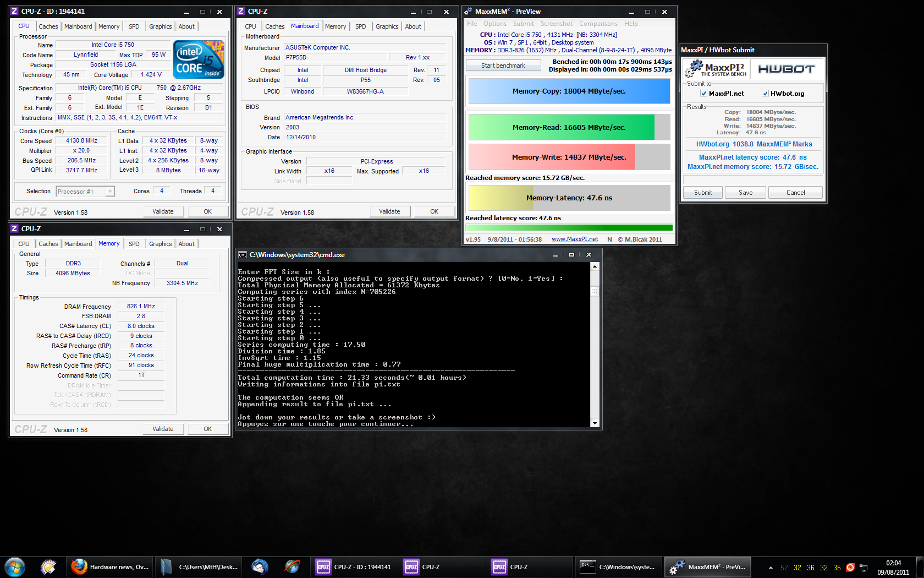This screenshot has width=924, height=578.
Task: Select the mainboard Model field P7P55D
Action: click(x=335, y=58)
